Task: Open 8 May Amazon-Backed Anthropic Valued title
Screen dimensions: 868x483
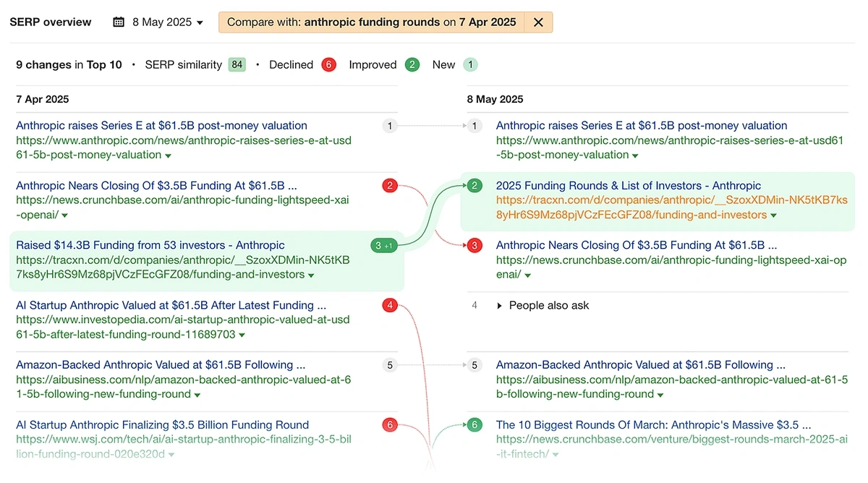Action: (641, 364)
